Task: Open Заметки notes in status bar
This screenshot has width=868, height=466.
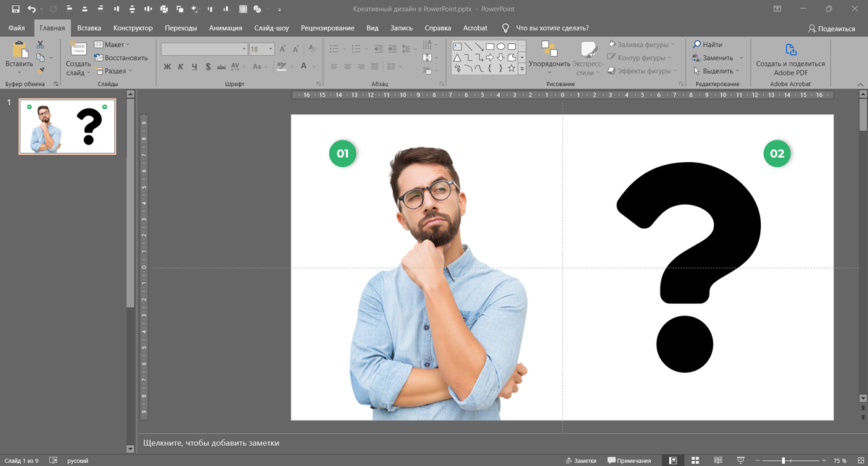Action: tap(581, 460)
